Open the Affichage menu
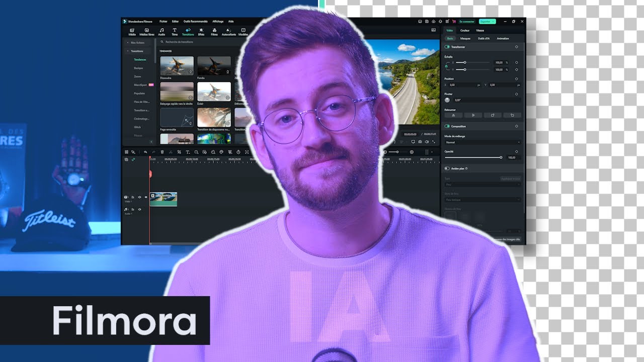 click(218, 22)
